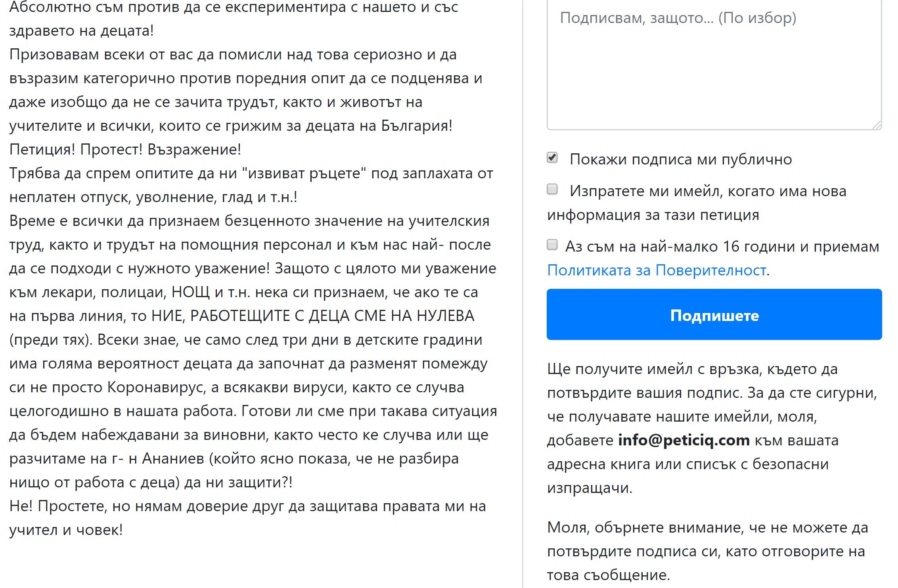Click text 'това съобщение.'
Screen dimensions: 898x588
coord(609,575)
